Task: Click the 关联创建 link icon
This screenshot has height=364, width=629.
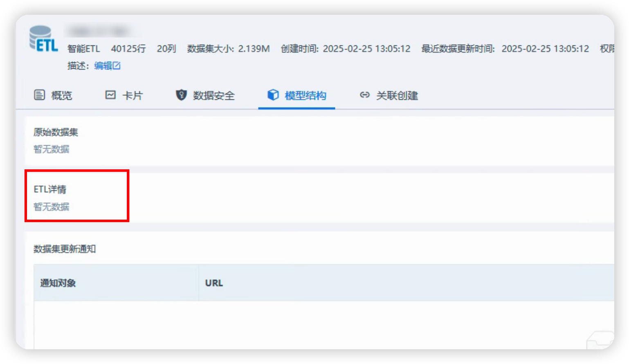Action: point(364,95)
